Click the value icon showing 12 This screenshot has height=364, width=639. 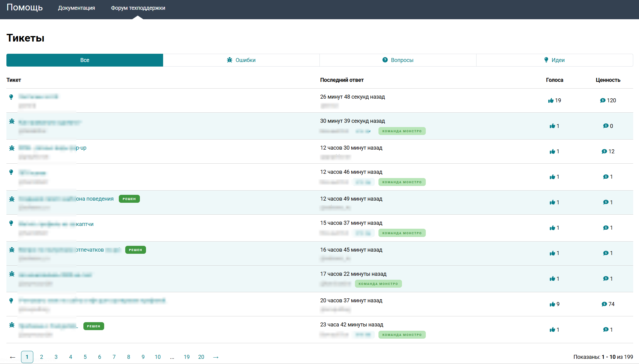[604, 151]
